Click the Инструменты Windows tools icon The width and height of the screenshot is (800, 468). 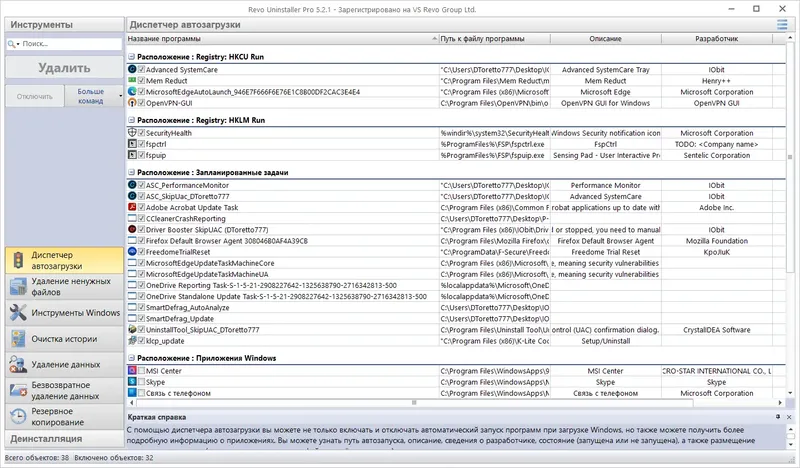point(18,312)
